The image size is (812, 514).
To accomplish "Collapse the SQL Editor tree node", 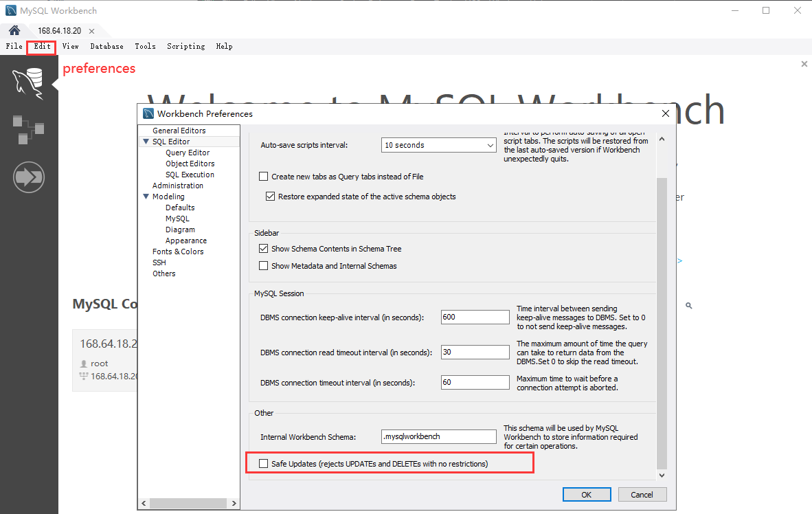I will click(146, 142).
